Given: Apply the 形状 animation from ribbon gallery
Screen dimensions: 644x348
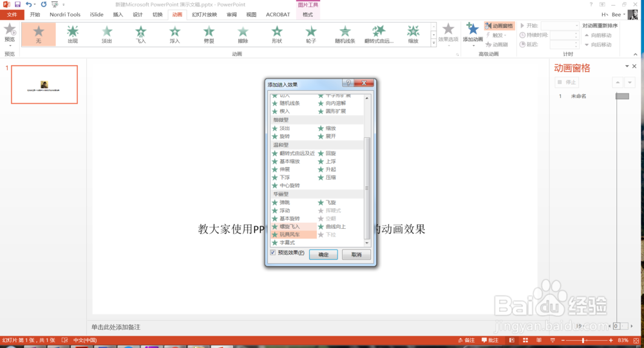Looking at the screenshot, I should pos(277,34).
